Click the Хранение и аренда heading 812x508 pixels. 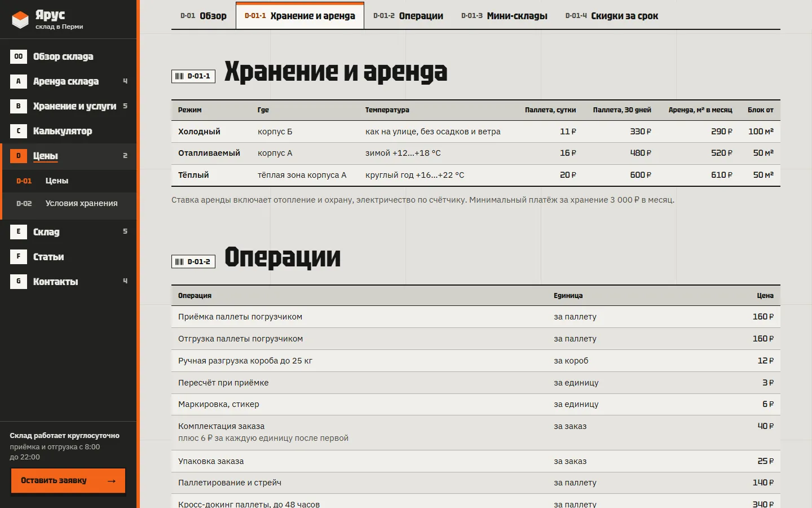tap(336, 72)
